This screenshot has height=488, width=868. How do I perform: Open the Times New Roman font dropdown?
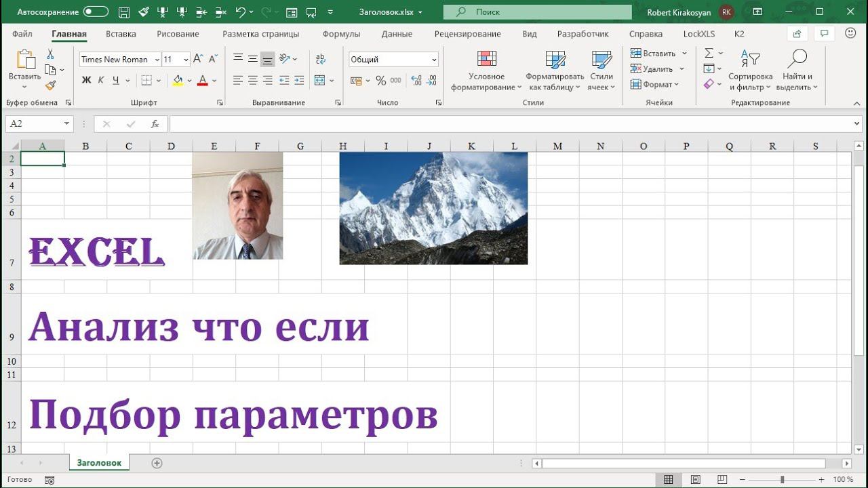point(157,60)
